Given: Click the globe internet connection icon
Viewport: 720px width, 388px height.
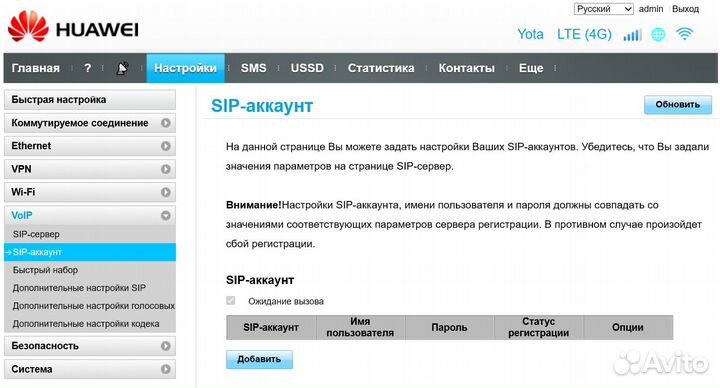Looking at the screenshot, I should [658, 34].
